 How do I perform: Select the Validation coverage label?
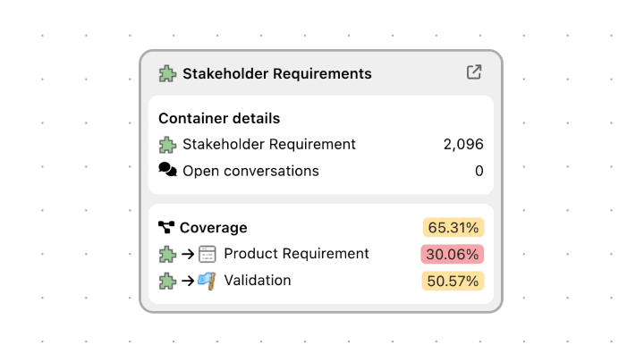258,281
